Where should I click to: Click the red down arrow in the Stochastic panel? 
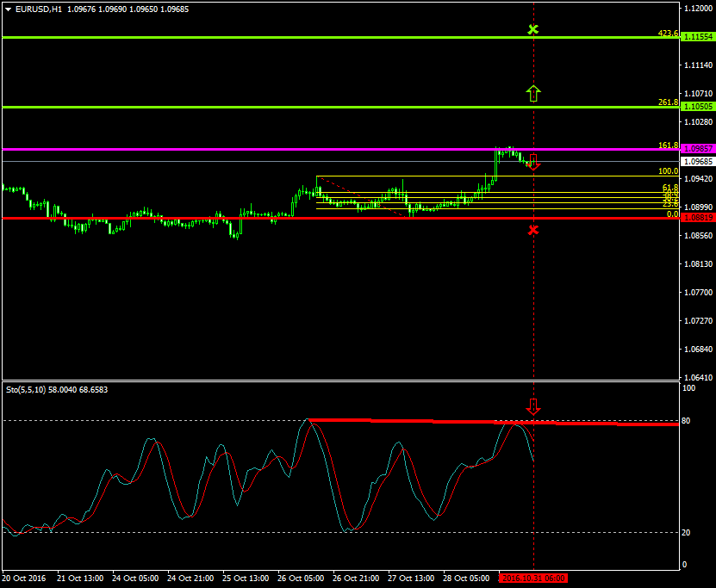pos(533,406)
